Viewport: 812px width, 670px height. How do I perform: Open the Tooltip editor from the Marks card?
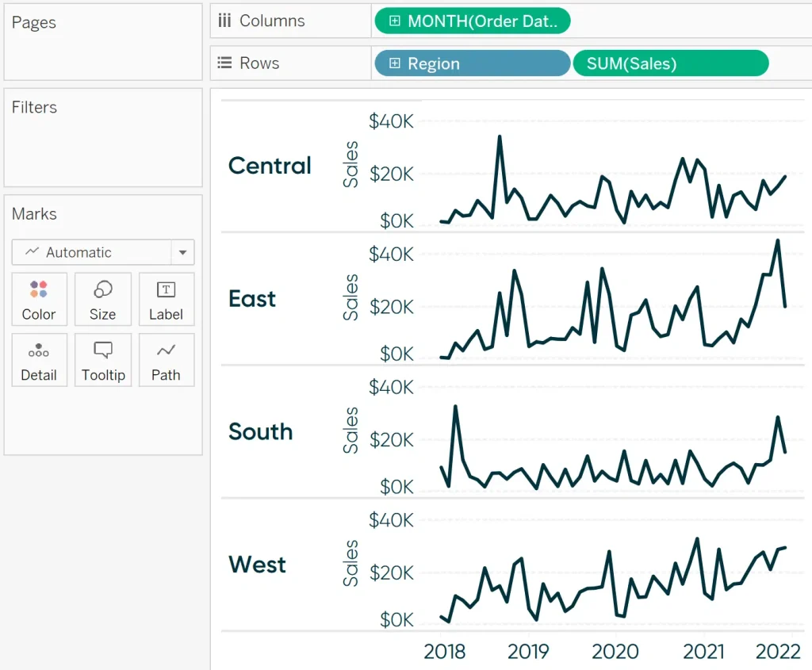pyautogui.click(x=102, y=360)
